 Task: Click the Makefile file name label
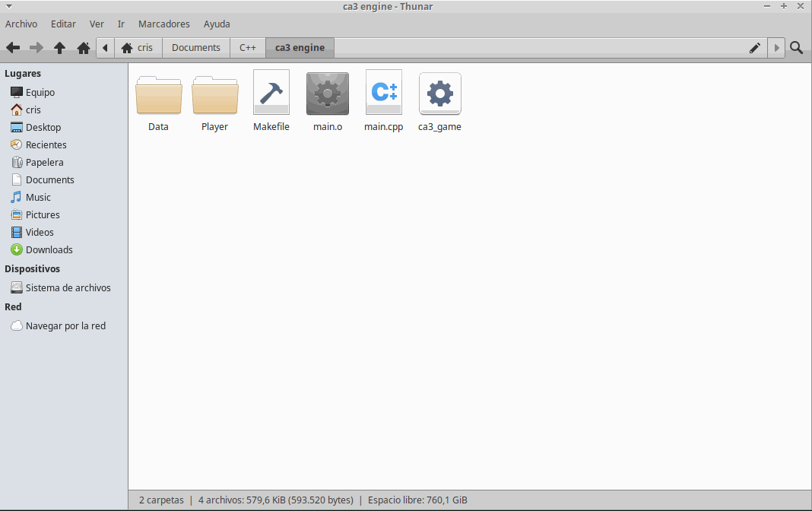click(271, 127)
